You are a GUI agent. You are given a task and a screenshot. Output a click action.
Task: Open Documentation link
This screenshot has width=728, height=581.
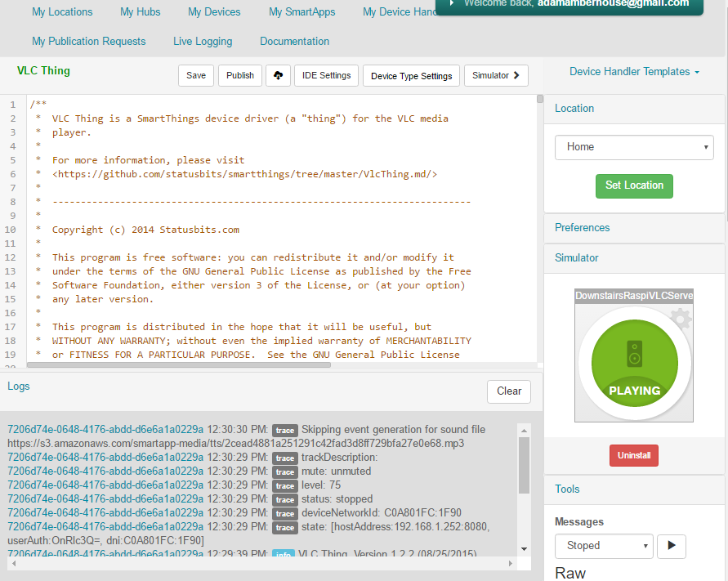pos(294,42)
